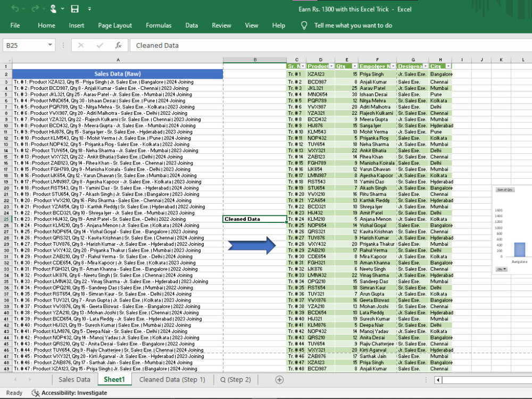
Task: Open the Qty column filter dropdown
Action: pos(354,66)
